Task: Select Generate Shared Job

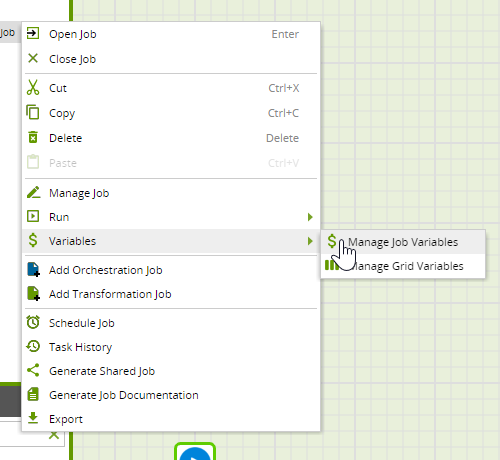Action: (171, 371)
